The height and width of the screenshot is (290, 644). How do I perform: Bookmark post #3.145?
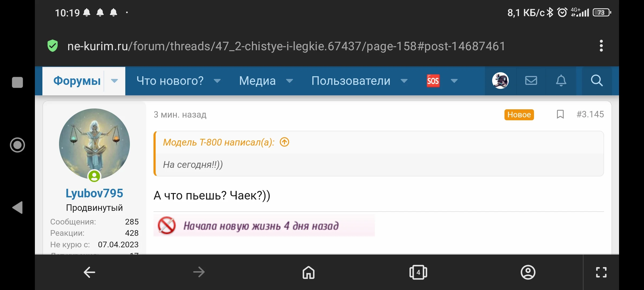(x=560, y=114)
